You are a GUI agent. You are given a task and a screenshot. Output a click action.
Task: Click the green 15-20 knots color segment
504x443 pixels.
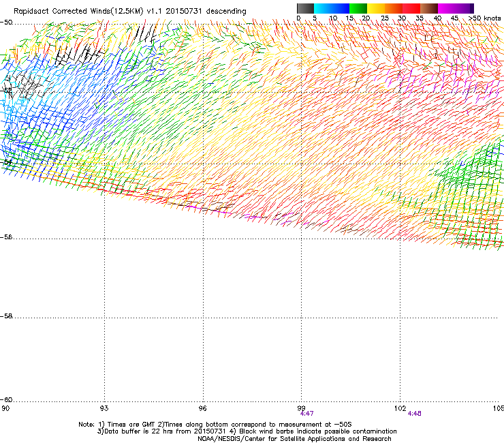coord(358,8)
